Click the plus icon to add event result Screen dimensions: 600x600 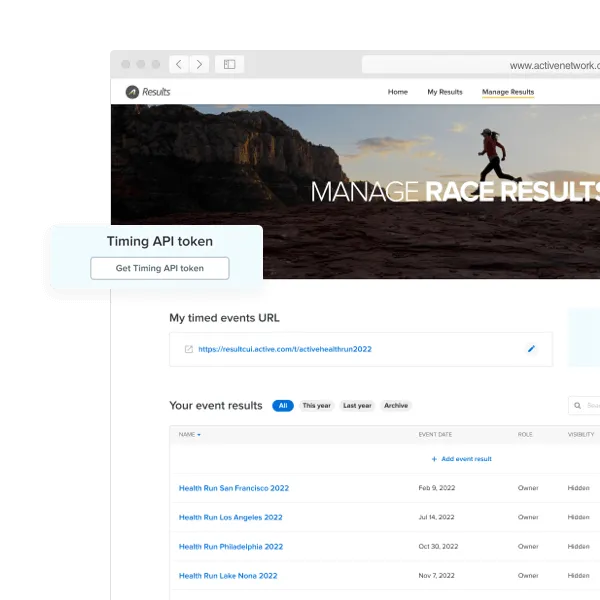point(434,459)
